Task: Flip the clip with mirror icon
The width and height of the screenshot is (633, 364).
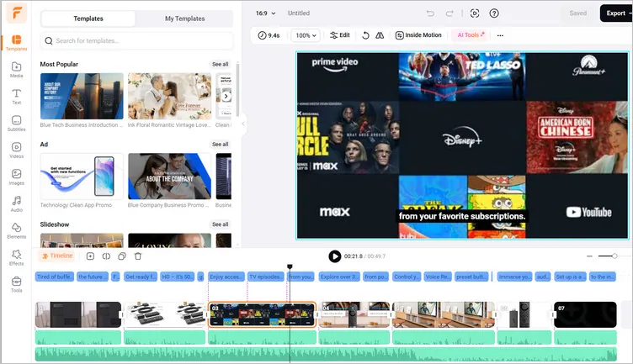Action: (x=380, y=35)
